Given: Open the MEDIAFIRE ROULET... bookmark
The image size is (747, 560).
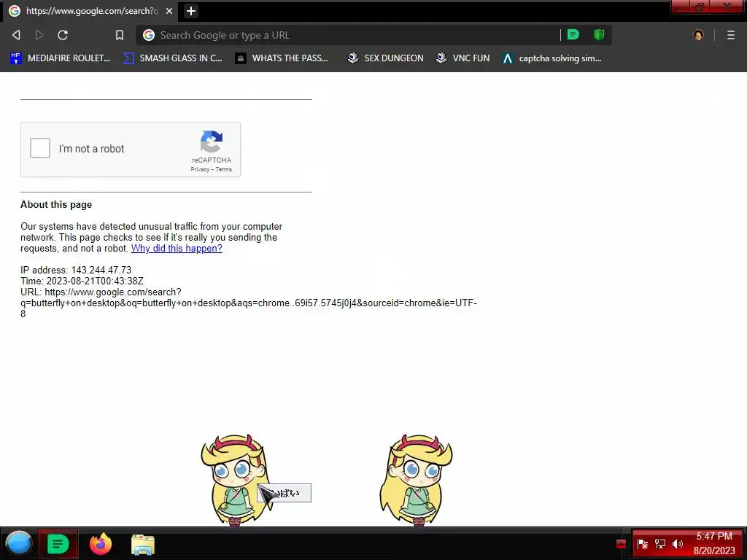Looking at the screenshot, I should pos(61,58).
